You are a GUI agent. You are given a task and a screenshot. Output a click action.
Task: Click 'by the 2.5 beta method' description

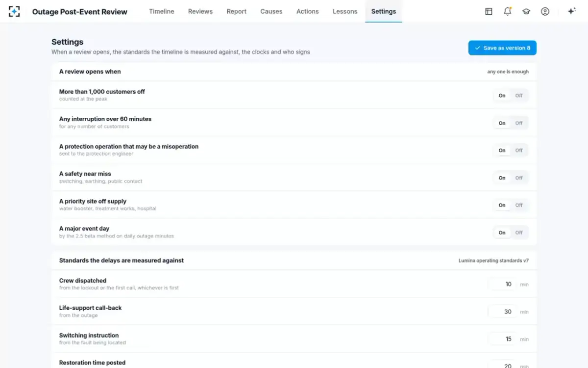pos(117,236)
